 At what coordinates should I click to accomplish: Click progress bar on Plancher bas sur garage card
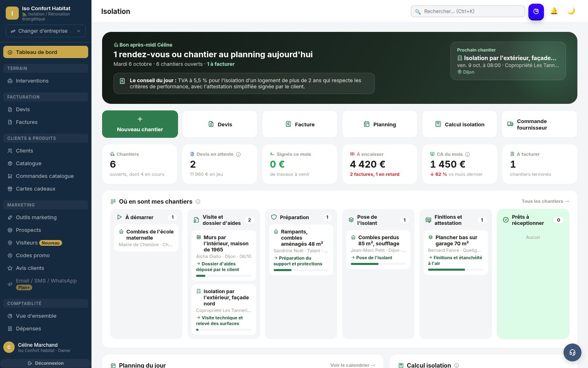(456, 269)
